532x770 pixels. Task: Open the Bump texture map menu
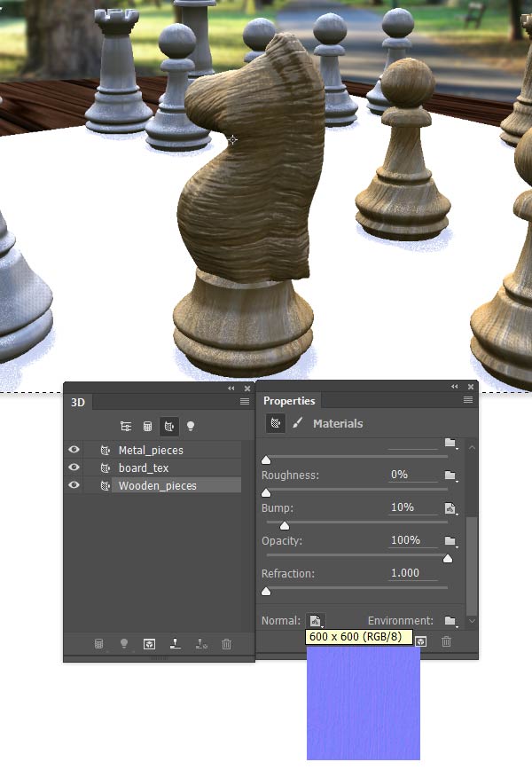pyautogui.click(x=450, y=508)
